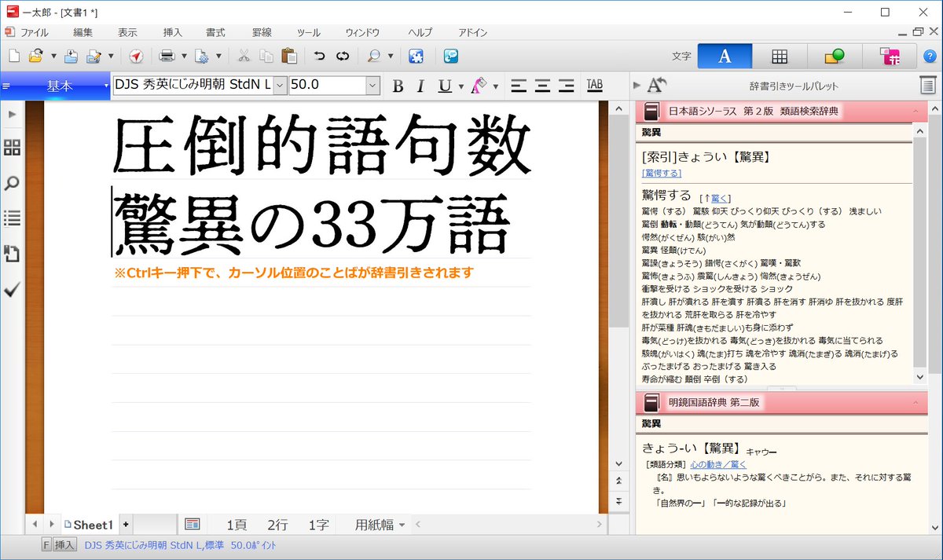The width and height of the screenshot is (943, 560).
Task: Click the 驚愕する link
Action: pyautogui.click(x=662, y=173)
